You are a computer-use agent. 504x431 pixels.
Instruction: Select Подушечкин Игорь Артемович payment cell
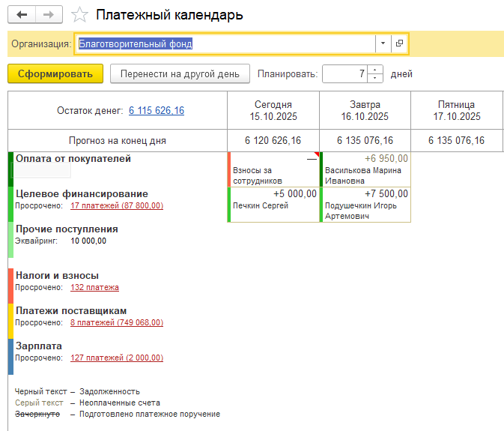365,204
